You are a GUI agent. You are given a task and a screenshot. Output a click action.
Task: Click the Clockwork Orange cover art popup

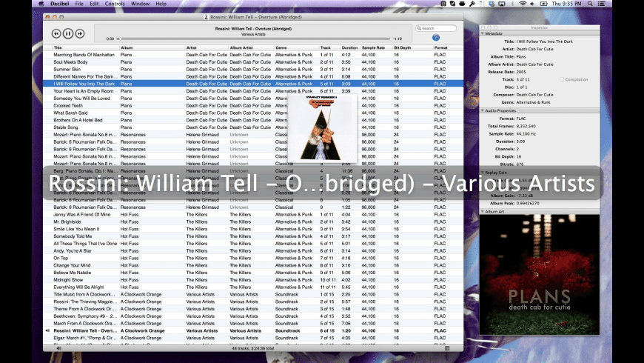coord(322,128)
